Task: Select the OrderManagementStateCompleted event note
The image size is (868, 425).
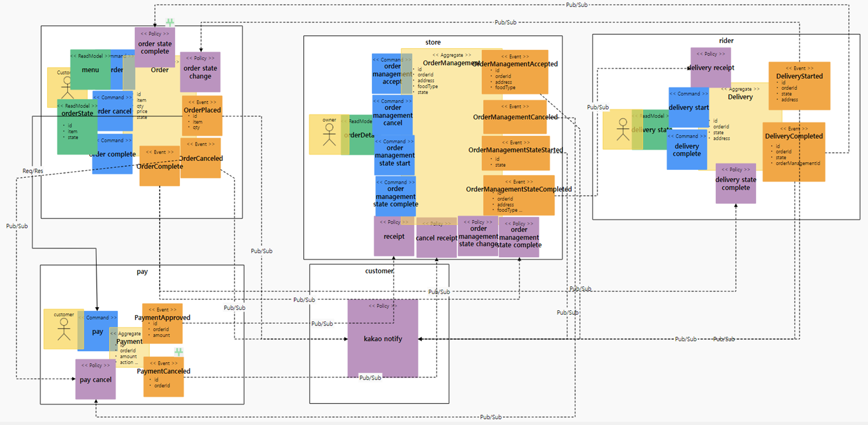Action: point(519,195)
